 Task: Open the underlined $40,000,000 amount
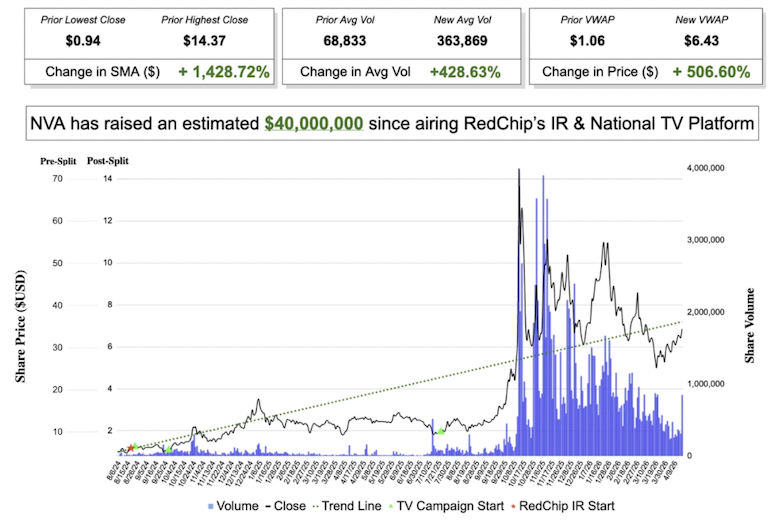coord(314,123)
